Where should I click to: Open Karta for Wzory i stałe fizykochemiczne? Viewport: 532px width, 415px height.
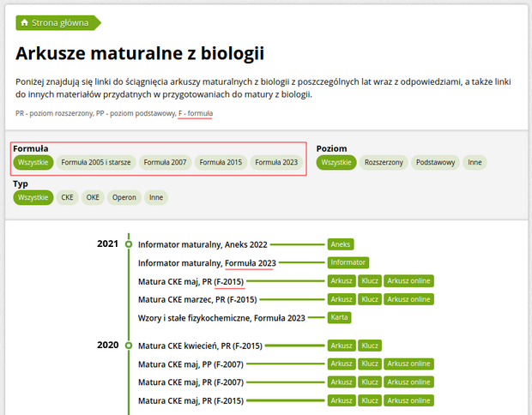(339, 318)
